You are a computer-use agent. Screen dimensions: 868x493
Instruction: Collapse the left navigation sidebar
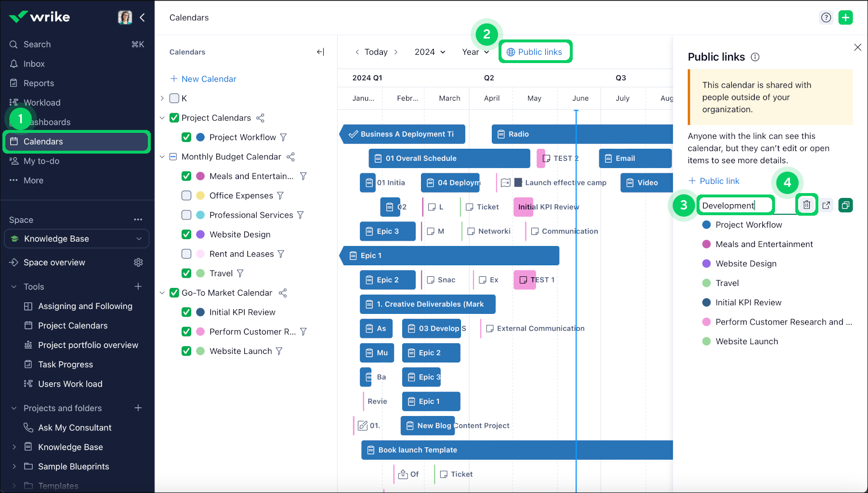click(142, 17)
